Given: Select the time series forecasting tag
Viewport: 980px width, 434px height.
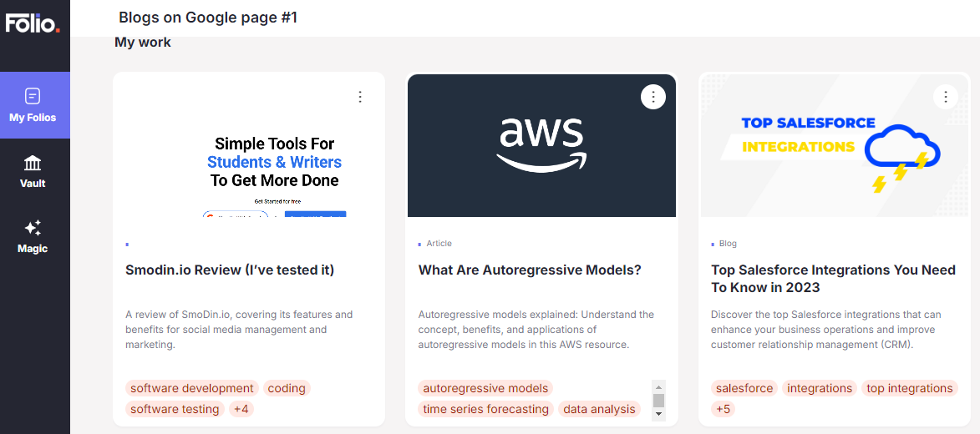Looking at the screenshot, I should [485, 409].
